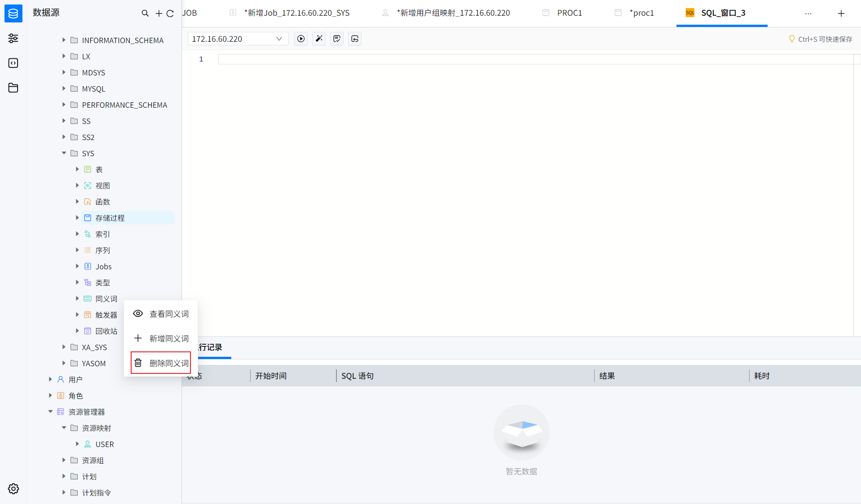Click into SQL editor line 1
Screen dimensions: 861x504
[535, 59]
